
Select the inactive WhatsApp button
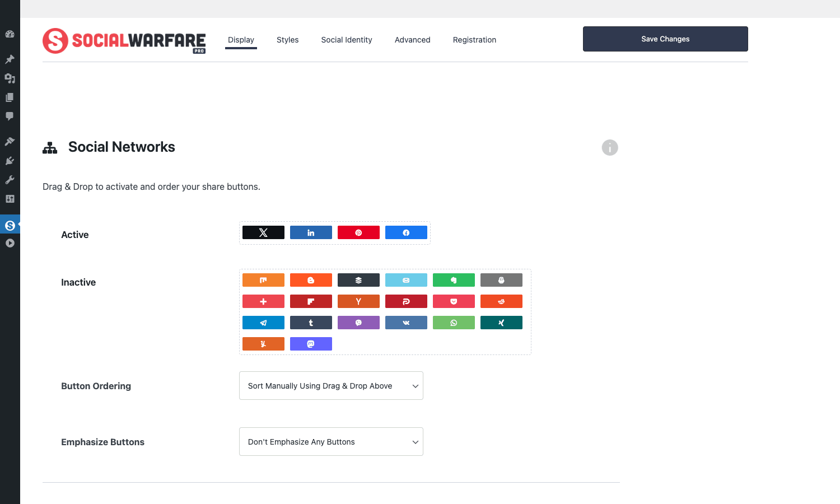pos(454,323)
